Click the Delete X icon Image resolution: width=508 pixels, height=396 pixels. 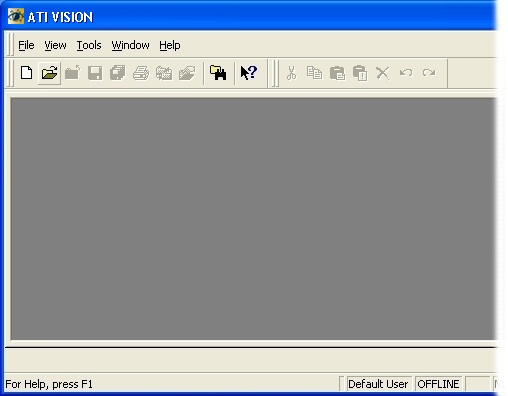click(x=383, y=73)
